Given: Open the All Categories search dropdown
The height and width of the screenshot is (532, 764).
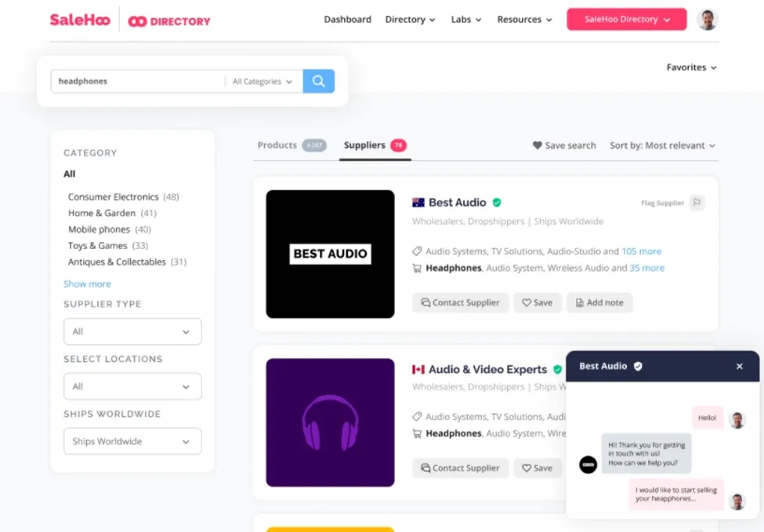Looking at the screenshot, I should pyautogui.click(x=263, y=81).
